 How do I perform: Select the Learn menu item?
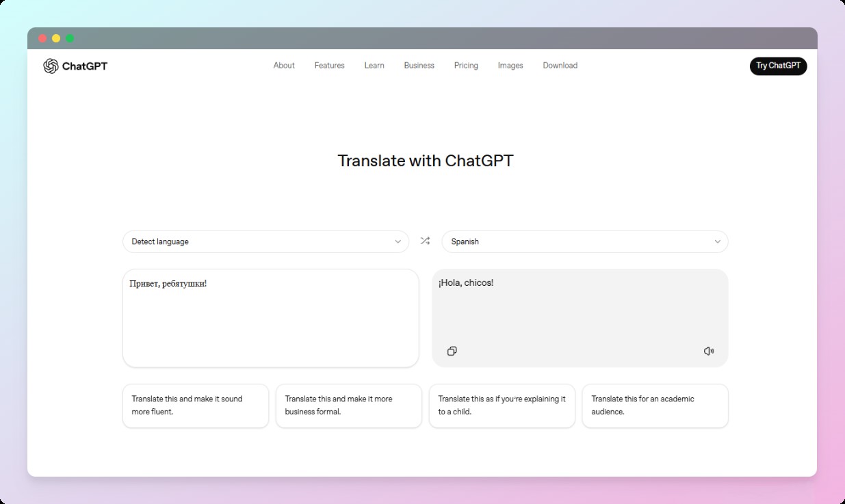pyautogui.click(x=374, y=65)
